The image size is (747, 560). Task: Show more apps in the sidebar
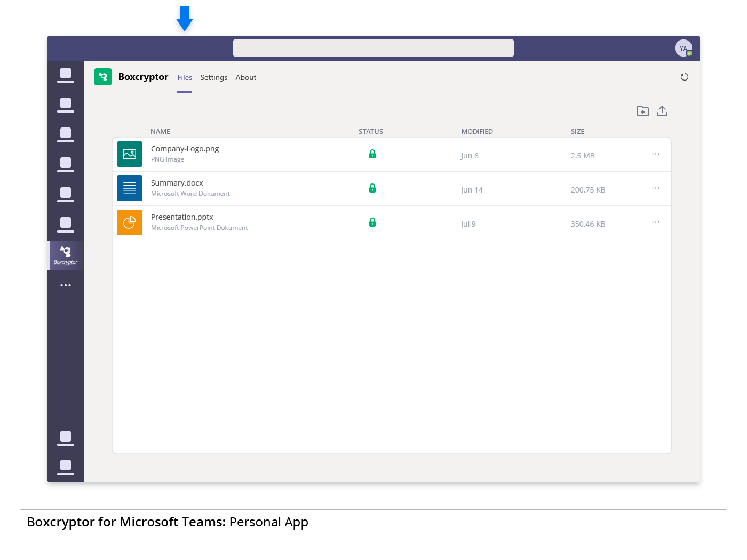tap(66, 285)
